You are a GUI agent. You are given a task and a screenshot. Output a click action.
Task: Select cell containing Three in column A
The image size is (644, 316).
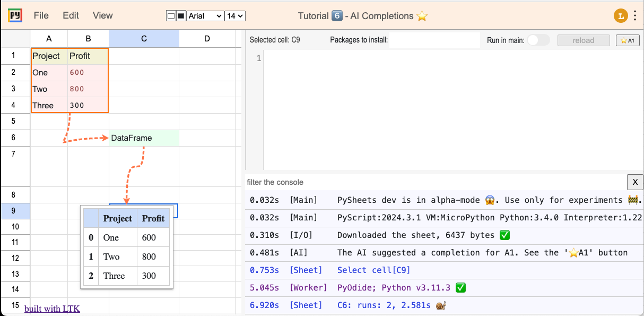pyautogui.click(x=49, y=105)
